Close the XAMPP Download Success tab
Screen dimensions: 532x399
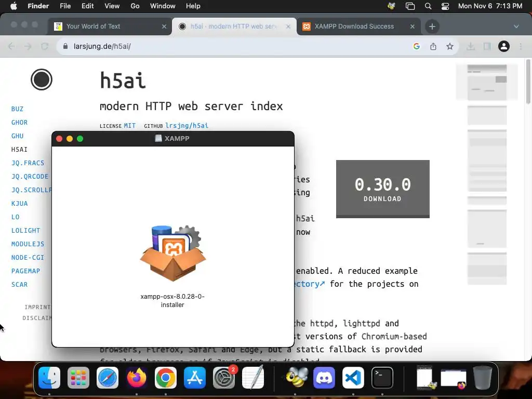pos(413,26)
